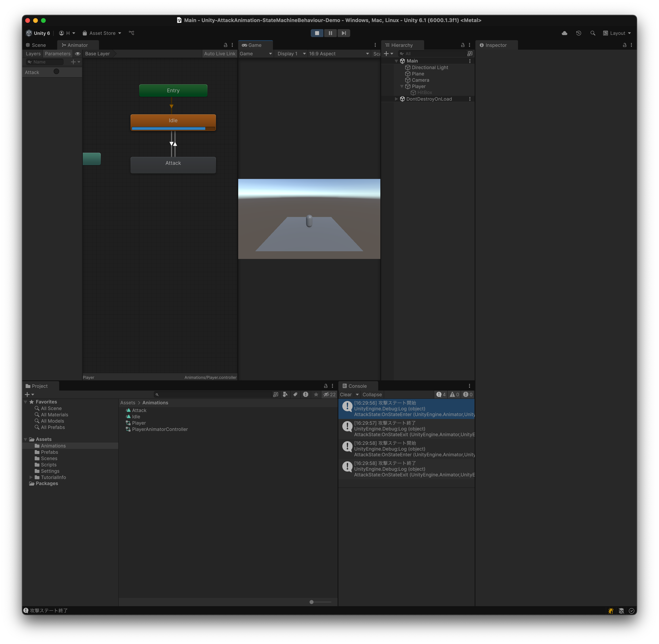The image size is (659, 644).
Task: Open the Scripts folder in Project
Action: click(x=49, y=465)
